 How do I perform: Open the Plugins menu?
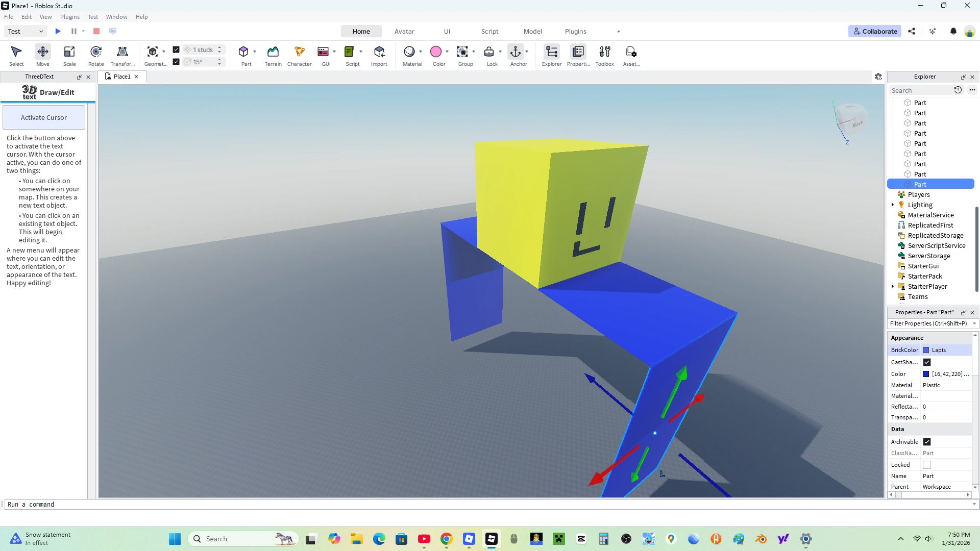(x=69, y=17)
